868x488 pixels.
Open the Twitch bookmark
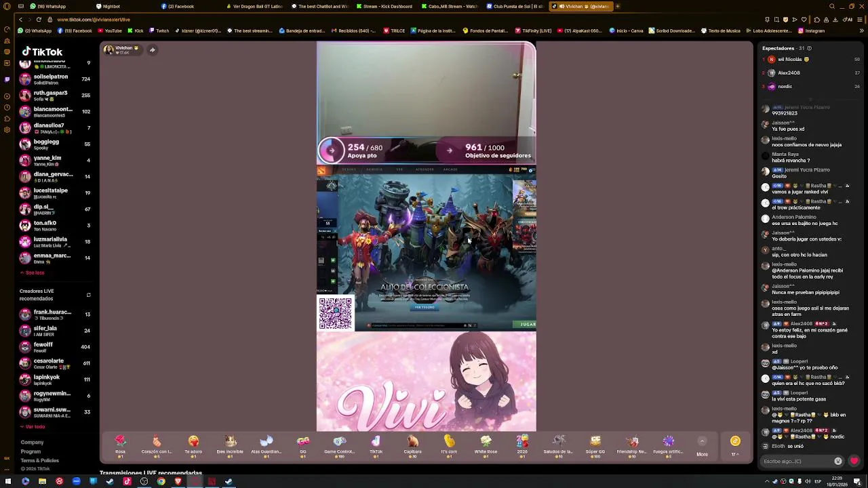click(x=159, y=30)
